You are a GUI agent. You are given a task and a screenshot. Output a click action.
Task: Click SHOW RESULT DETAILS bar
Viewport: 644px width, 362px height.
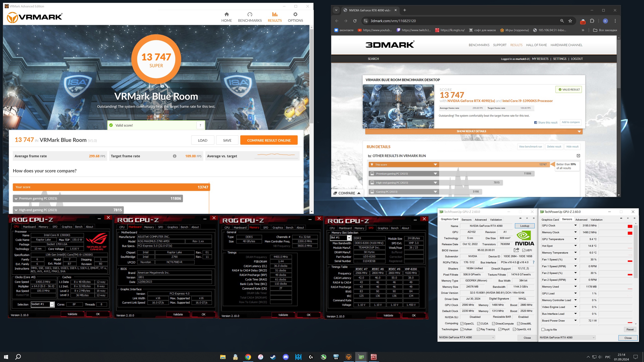coord(474,131)
